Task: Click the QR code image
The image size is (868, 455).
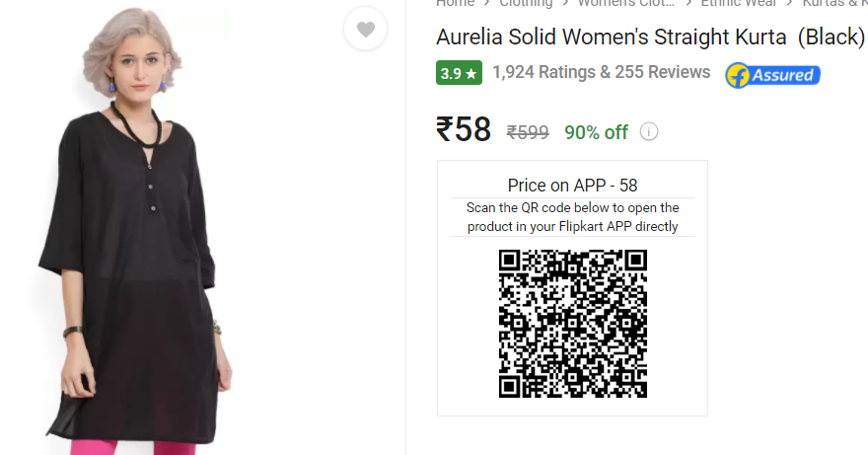Action: pyautogui.click(x=573, y=324)
